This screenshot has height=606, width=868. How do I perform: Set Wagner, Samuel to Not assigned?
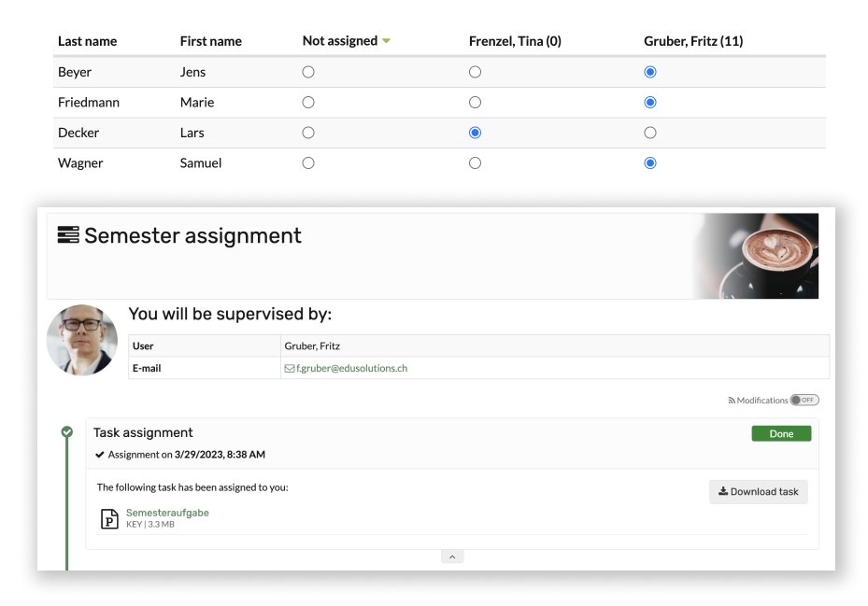coord(308,163)
